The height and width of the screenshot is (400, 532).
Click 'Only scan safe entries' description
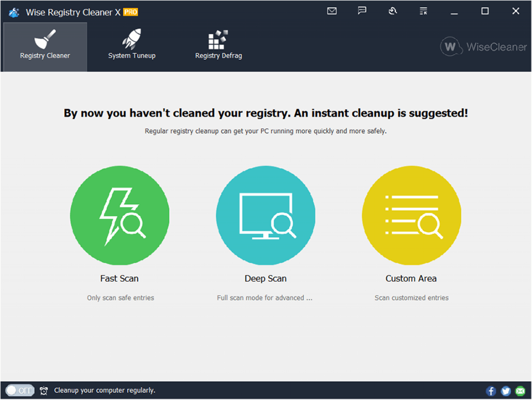[121, 298]
